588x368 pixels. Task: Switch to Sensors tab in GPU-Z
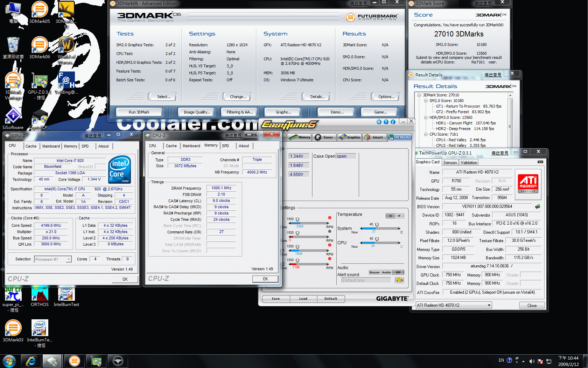coord(450,163)
